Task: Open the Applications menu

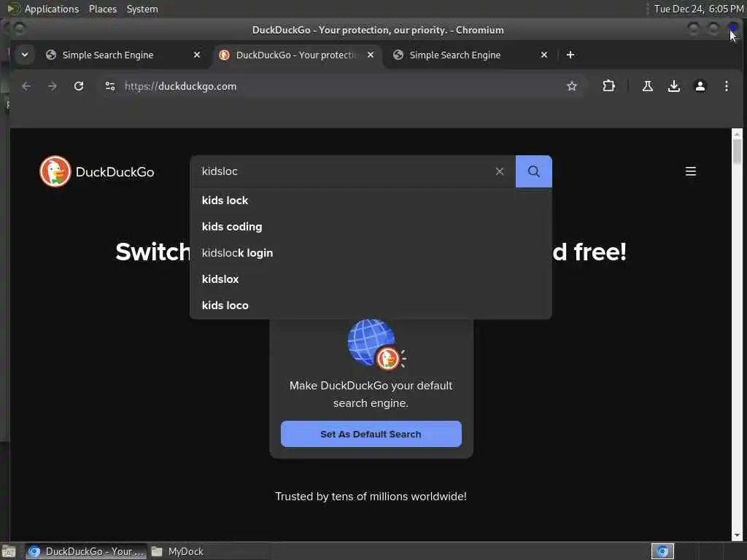Action: click(x=52, y=9)
